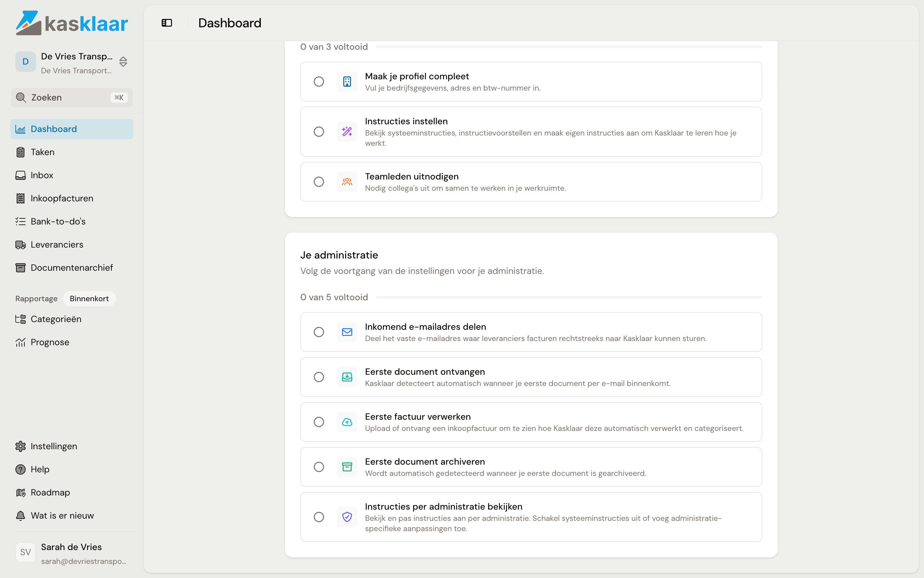Open Categorieën in the sidebar
The height and width of the screenshot is (578, 924).
click(x=72, y=319)
